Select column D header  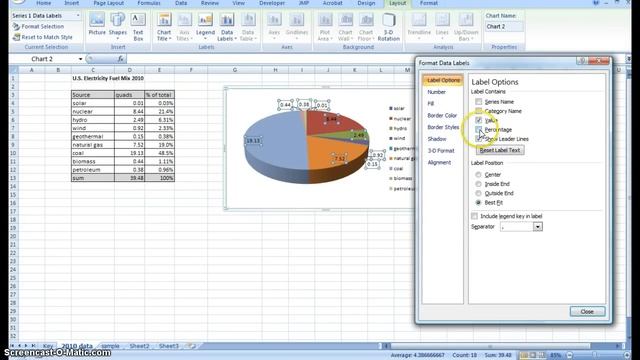pyautogui.click(x=129, y=70)
